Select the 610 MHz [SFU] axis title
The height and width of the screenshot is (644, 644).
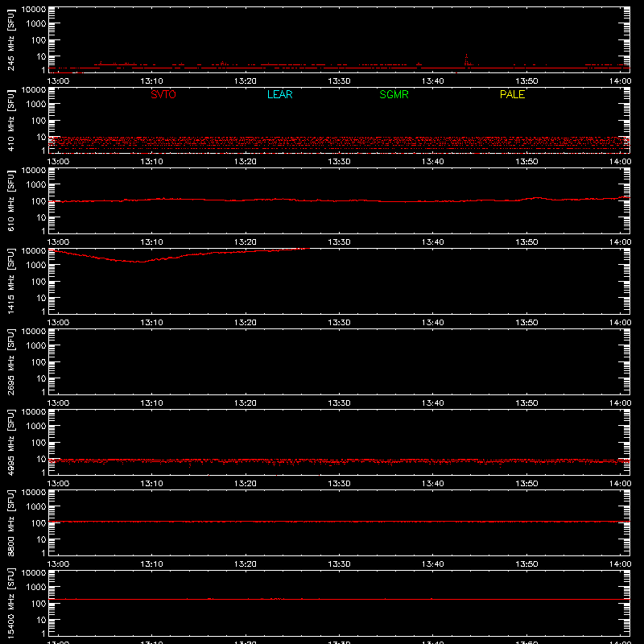(10, 200)
